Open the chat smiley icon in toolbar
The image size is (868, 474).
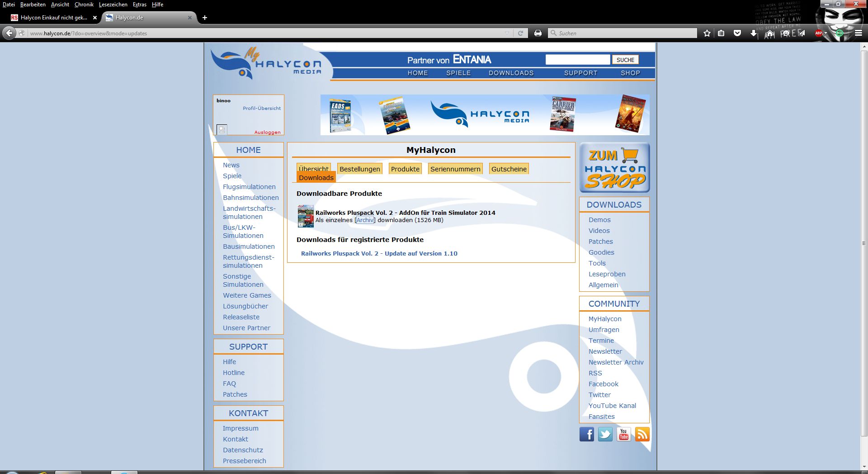(786, 33)
